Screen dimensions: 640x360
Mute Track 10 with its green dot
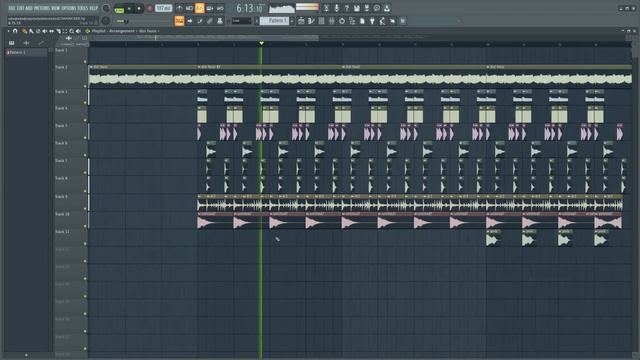85,226
